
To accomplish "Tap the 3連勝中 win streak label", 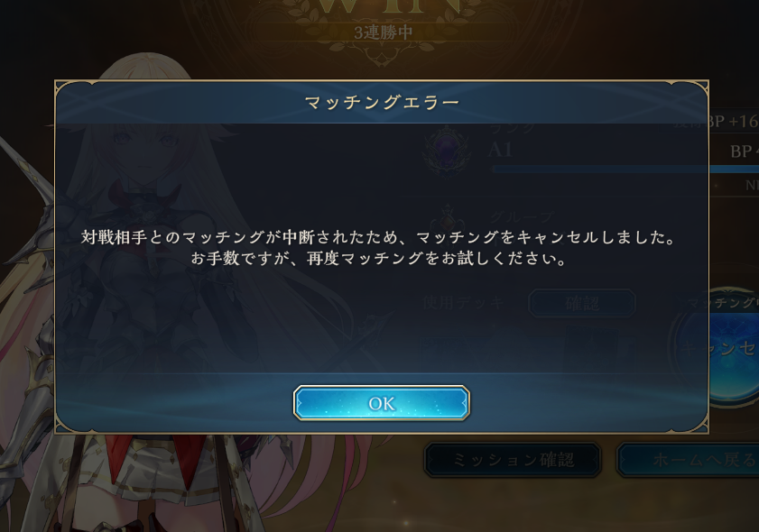I will click(x=384, y=32).
